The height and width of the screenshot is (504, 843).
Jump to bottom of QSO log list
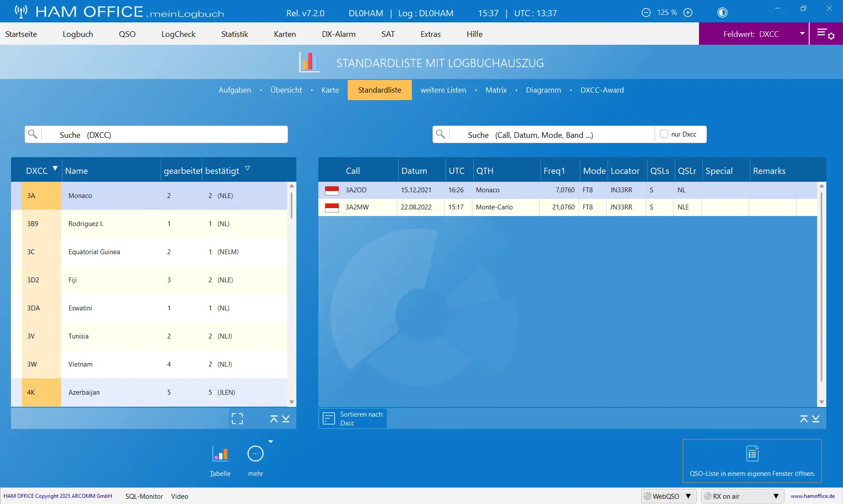816,419
